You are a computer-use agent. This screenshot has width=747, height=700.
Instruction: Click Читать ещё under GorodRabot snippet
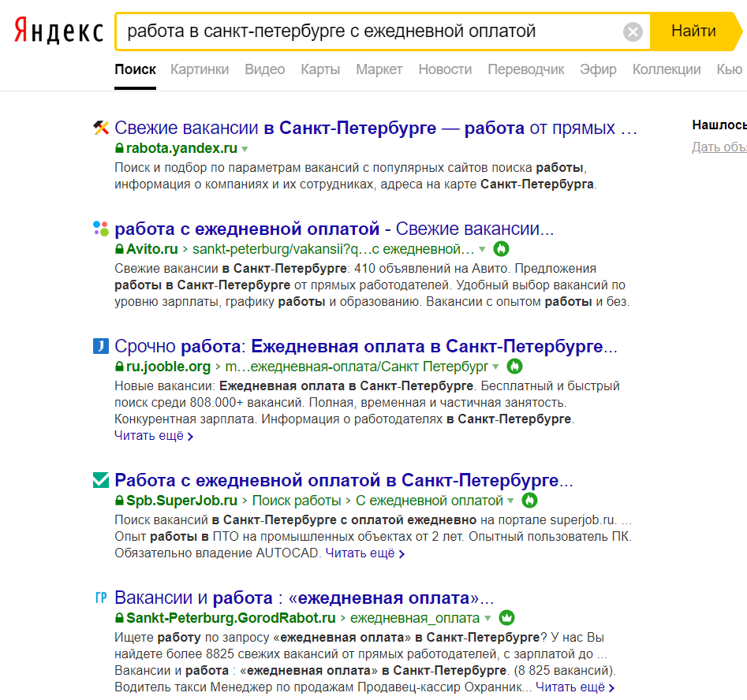[x=576, y=687]
